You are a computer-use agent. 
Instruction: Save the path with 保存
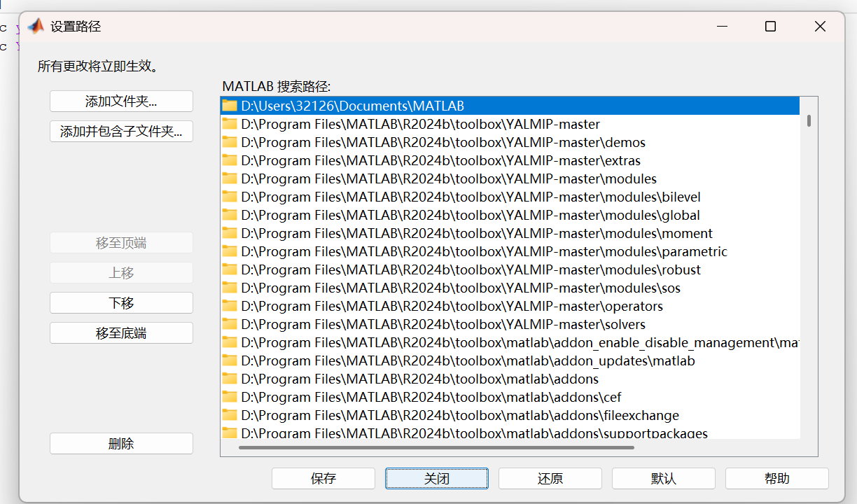point(323,478)
